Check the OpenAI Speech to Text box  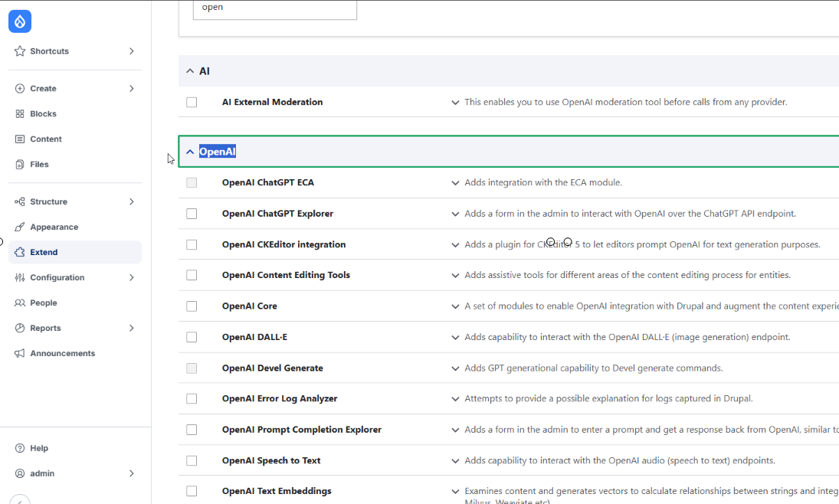(192, 460)
